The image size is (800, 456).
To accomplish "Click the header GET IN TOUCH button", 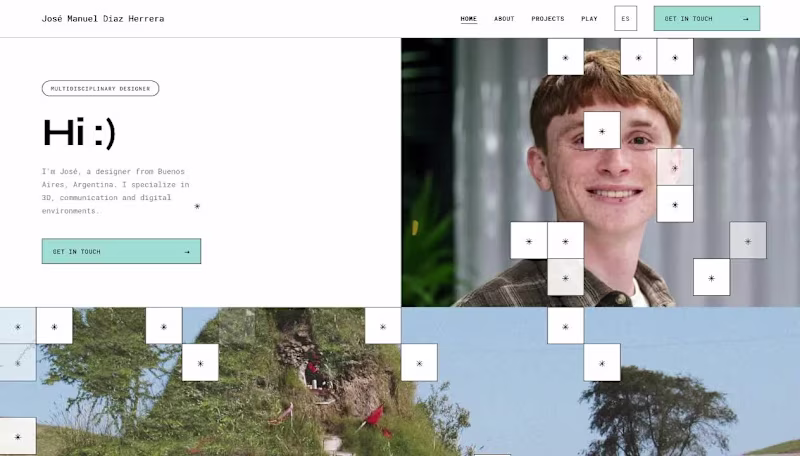I will coord(707,18).
